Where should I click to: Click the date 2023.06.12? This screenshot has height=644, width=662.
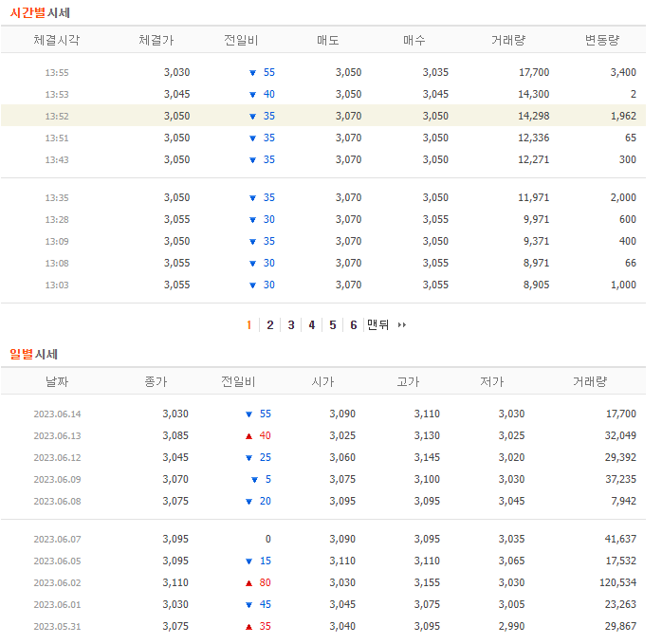coord(58,458)
